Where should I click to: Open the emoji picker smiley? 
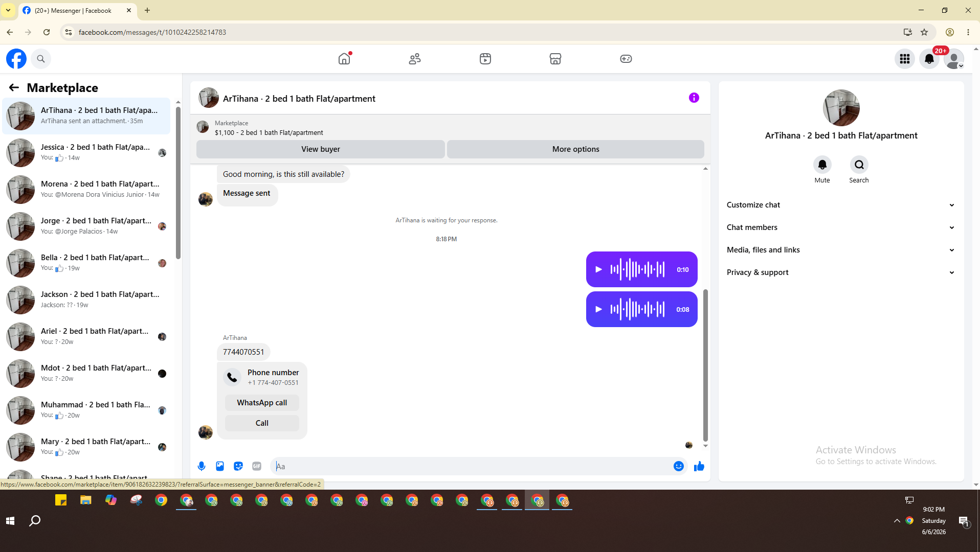[x=679, y=466]
